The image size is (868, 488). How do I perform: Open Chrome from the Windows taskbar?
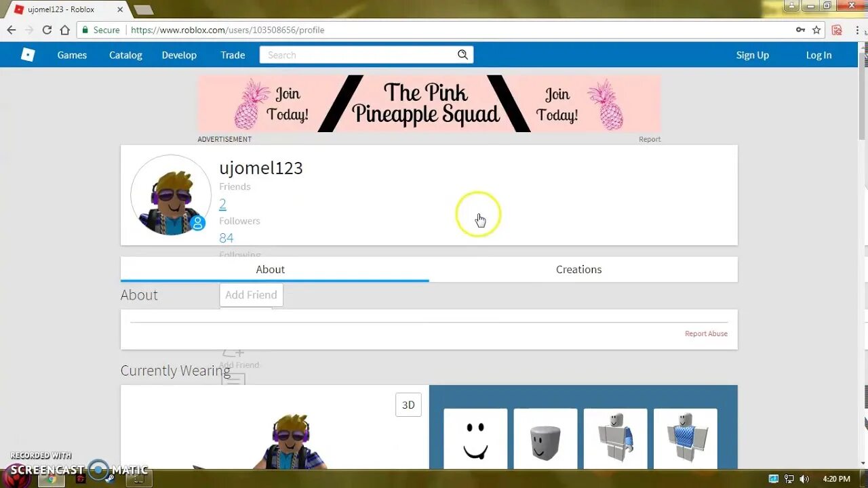point(50,479)
